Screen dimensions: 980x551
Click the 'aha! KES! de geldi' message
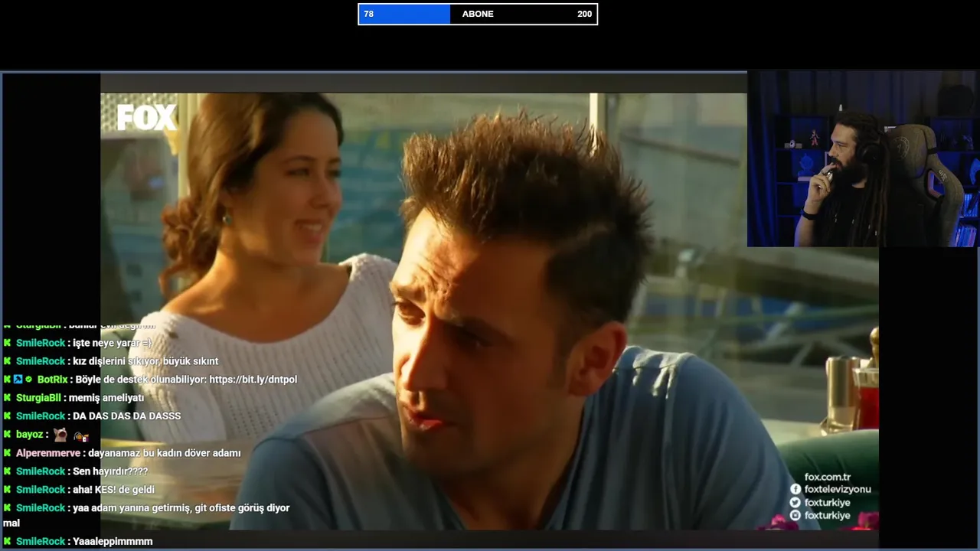(113, 490)
